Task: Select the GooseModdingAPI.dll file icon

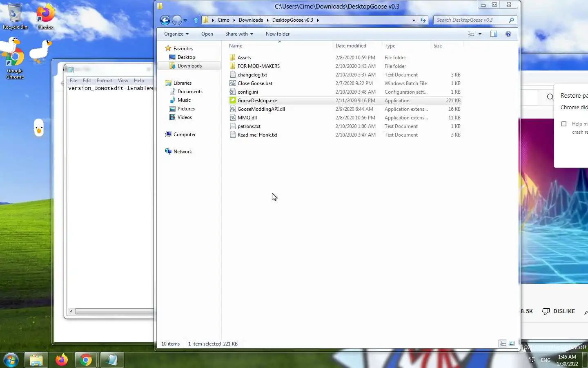Action: click(x=233, y=109)
